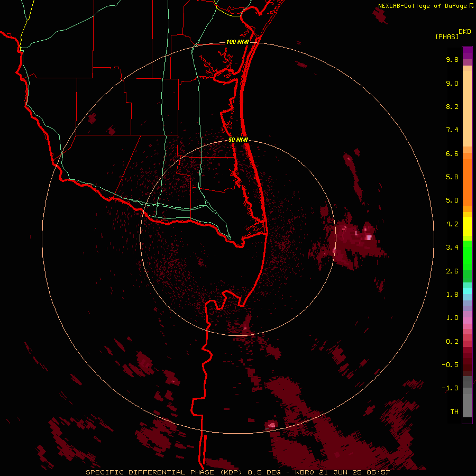
Task: Click the solid orange segment of the color bar
Action: coord(467,183)
